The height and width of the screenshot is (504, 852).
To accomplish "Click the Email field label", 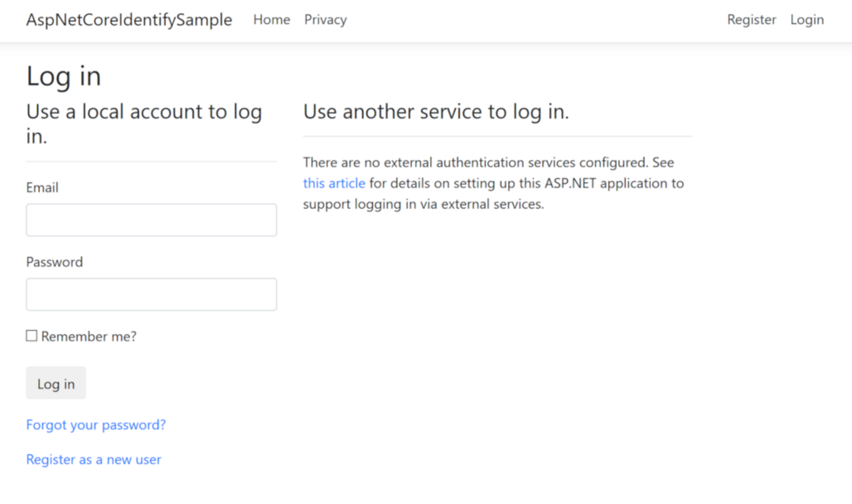I will (x=42, y=187).
